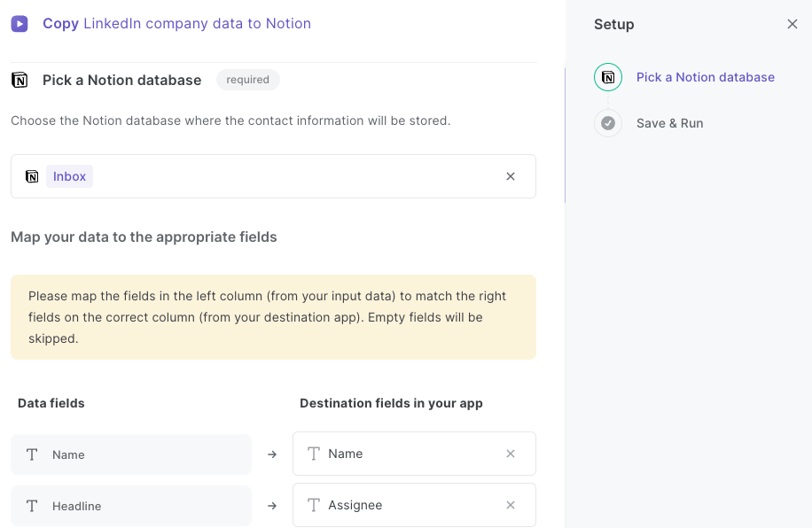Click the required badge

248,80
